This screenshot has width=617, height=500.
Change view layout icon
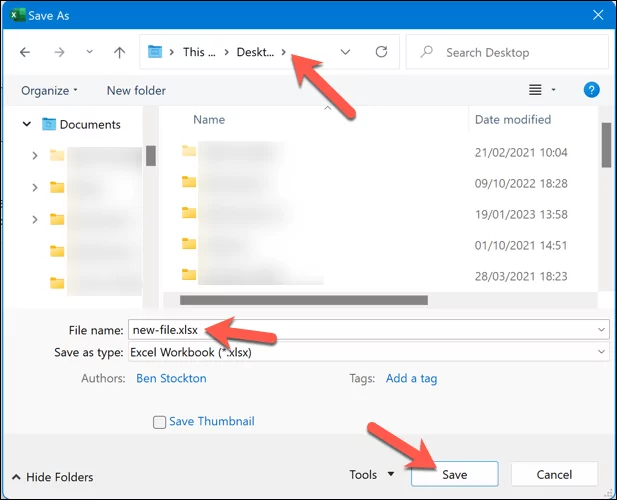[535, 90]
